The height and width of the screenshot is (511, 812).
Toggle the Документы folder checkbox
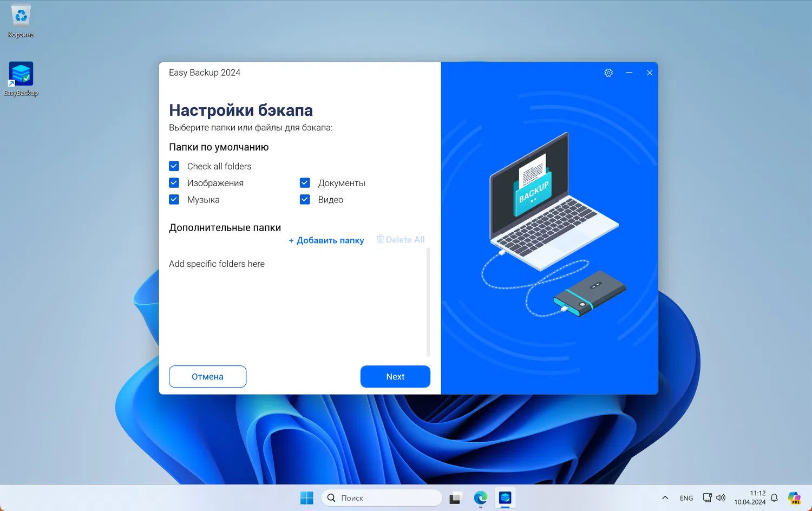click(x=305, y=183)
